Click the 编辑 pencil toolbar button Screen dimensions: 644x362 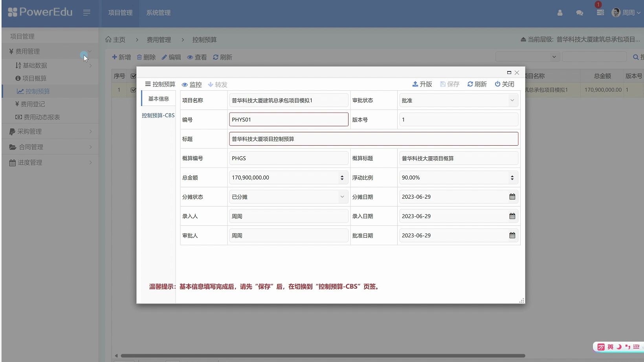coord(171,57)
